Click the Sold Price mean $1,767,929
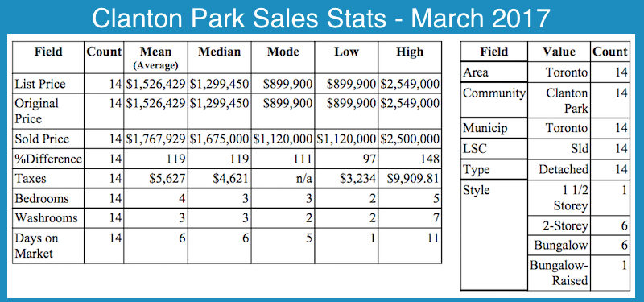Screen dimensions: 644x302 [x=155, y=139]
